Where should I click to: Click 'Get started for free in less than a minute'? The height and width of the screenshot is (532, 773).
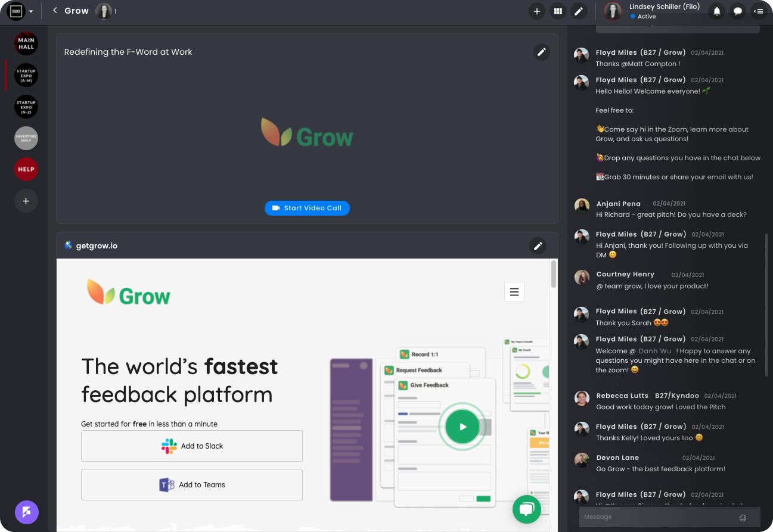[x=149, y=424]
